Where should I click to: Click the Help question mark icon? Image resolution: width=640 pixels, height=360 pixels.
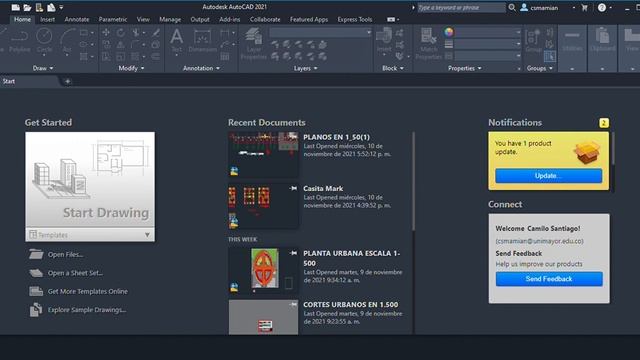coord(602,7)
